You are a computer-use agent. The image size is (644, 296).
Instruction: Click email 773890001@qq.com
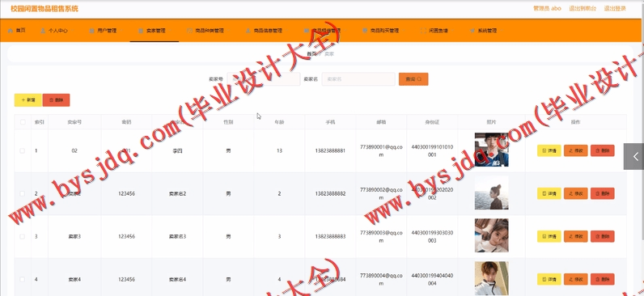tap(381, 150)
